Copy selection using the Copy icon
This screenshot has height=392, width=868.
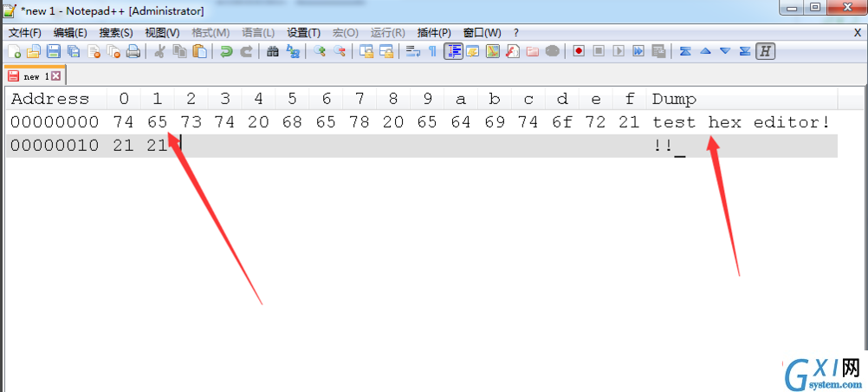pos(179,51)
